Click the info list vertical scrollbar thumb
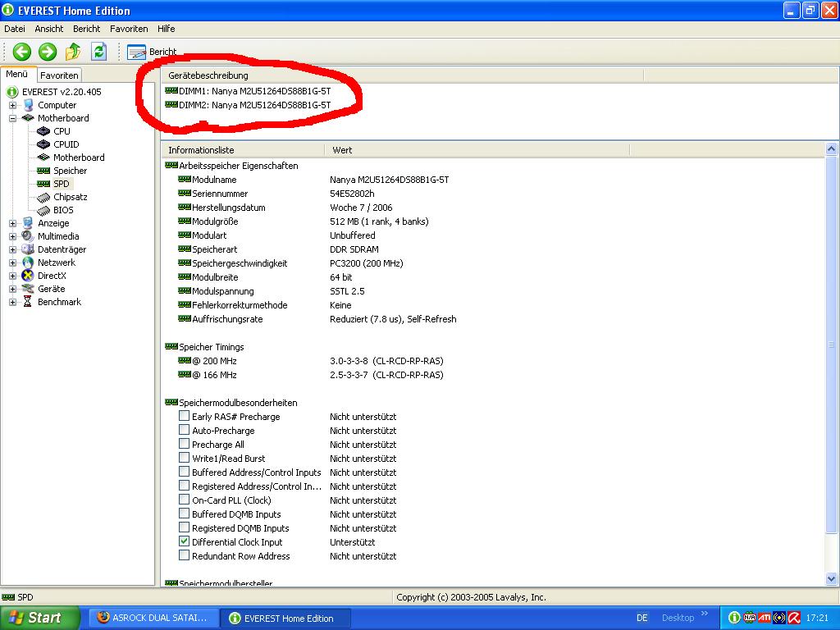The width and height of the screenshot is (840, 630). 832,345
